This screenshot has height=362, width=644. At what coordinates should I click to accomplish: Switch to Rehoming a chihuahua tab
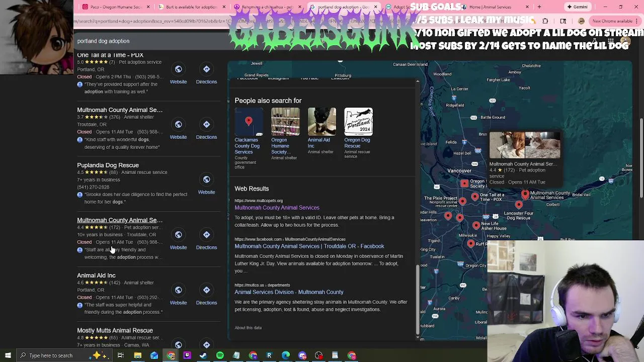(267, 7)
